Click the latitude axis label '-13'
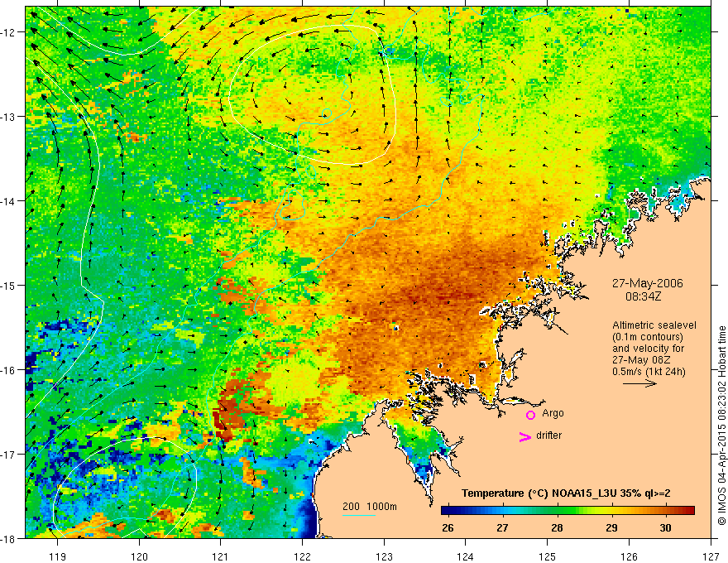Image resolution: width=728 pixels, height=563 pixels. point(8,116)
